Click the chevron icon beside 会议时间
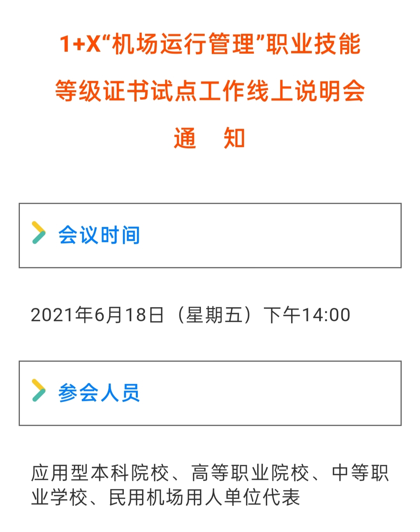 [x=39, y=233]
